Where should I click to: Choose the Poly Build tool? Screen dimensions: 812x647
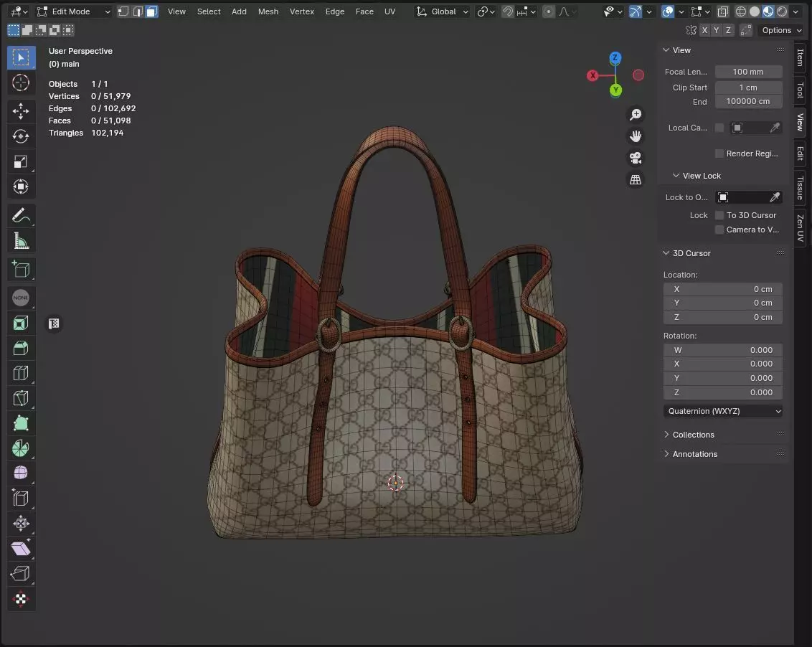[21, 423]
